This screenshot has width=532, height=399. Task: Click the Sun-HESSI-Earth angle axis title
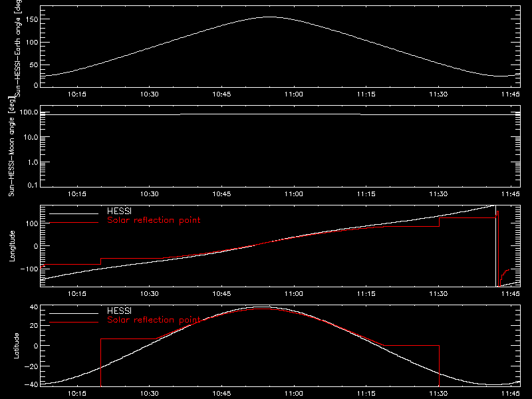click(17, 48)
